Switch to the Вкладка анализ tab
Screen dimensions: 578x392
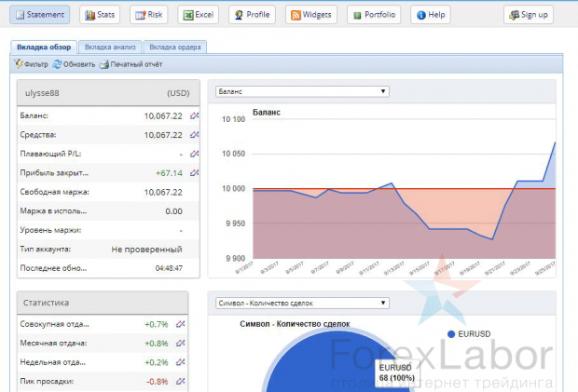point(109,46)
